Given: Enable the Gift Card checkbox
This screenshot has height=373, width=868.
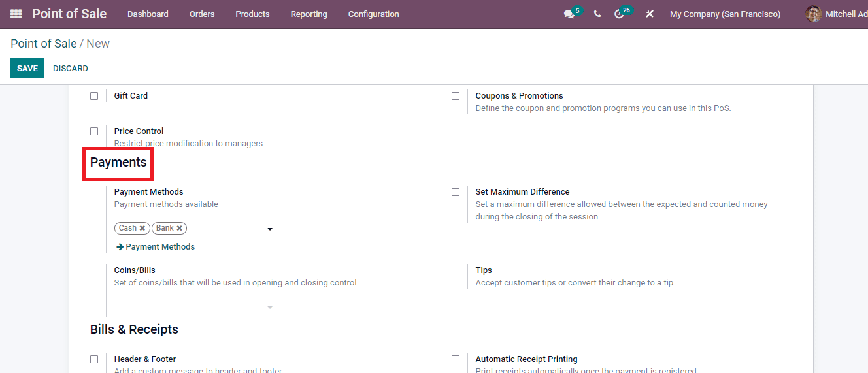Looking at the screenshot, I should pyautogui.click(x=94, y=96).
